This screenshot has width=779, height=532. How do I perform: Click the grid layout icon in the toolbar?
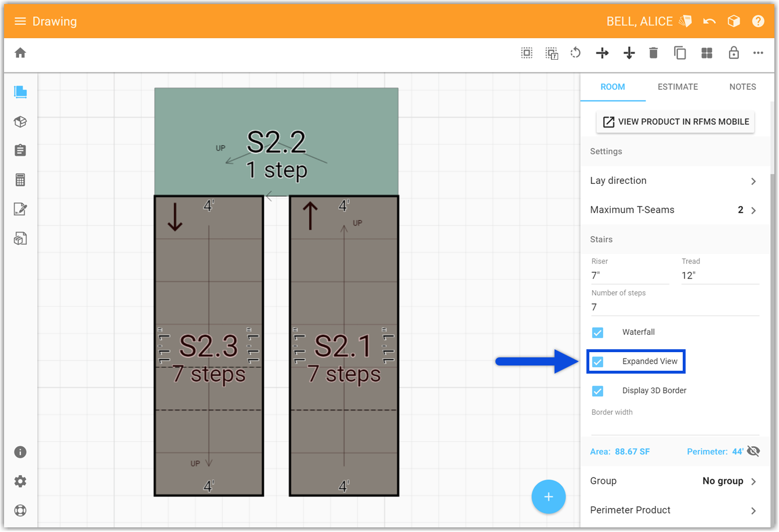pyautogui.click(x=706, y=53)
